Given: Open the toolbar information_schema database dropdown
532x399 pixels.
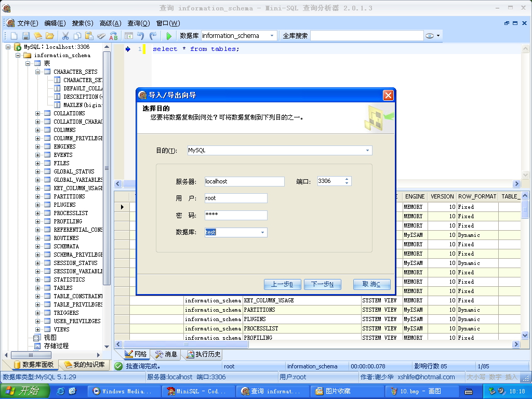Looking at the screenshot, I should [272, 36].
